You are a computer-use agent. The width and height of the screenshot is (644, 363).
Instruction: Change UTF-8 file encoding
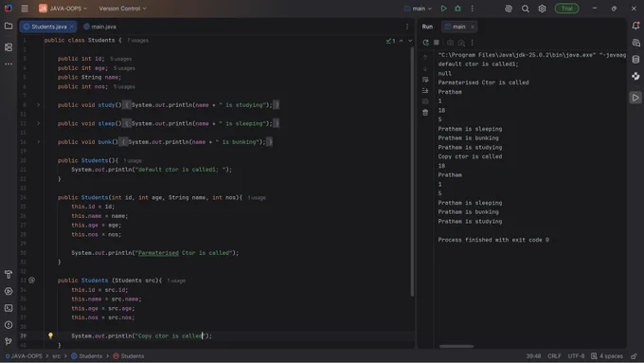click(x=576, y=356)
